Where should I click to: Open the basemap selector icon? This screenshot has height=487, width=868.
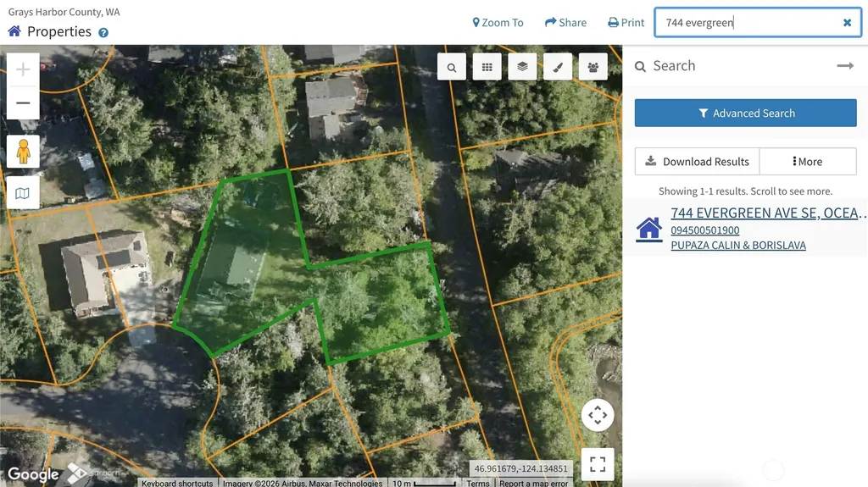(23, 193)
